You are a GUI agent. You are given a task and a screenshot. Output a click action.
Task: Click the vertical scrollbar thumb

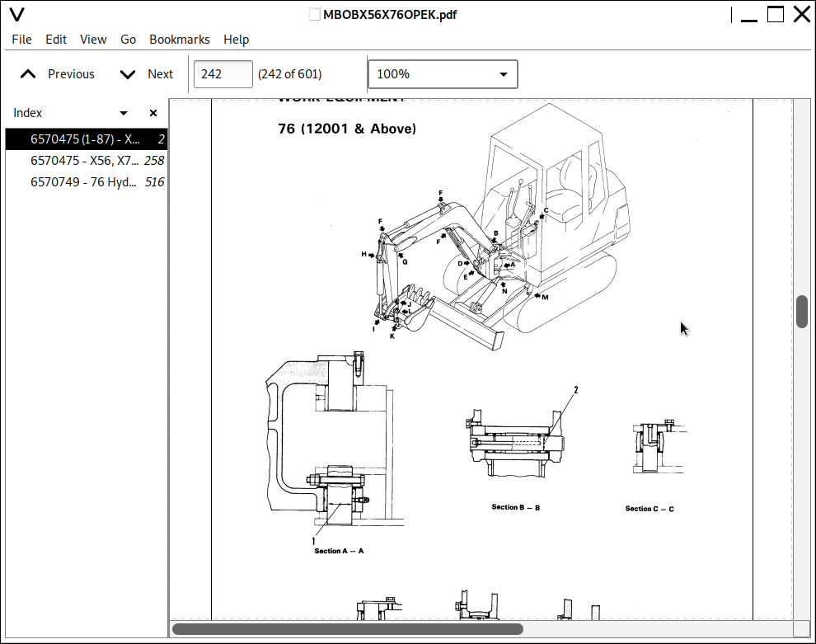click(802, 311)
